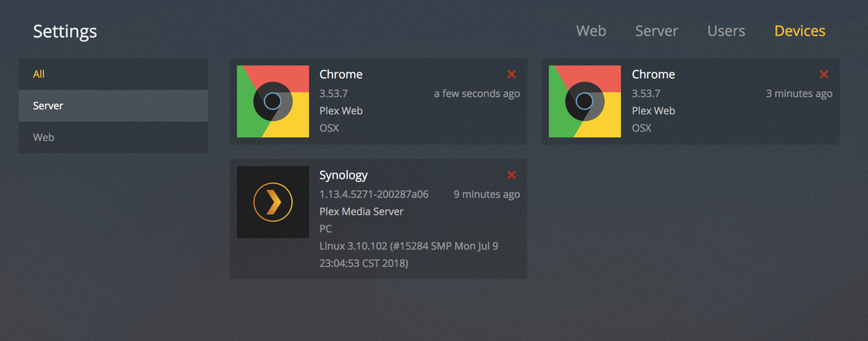The height and width of the screenshot is (341, 868).
Task: Remove Chrome device seen 3 minutes ago
Action: (824, 74)
